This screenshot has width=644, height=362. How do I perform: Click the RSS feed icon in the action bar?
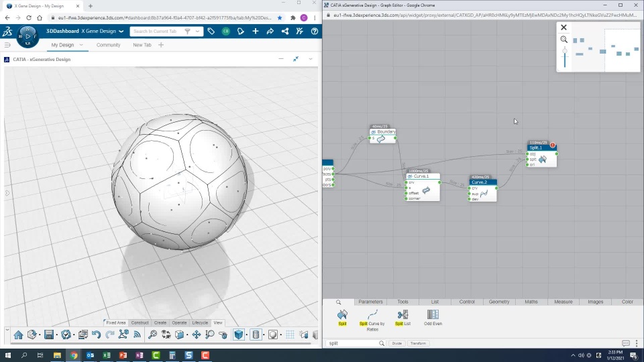tap(137, 335)
